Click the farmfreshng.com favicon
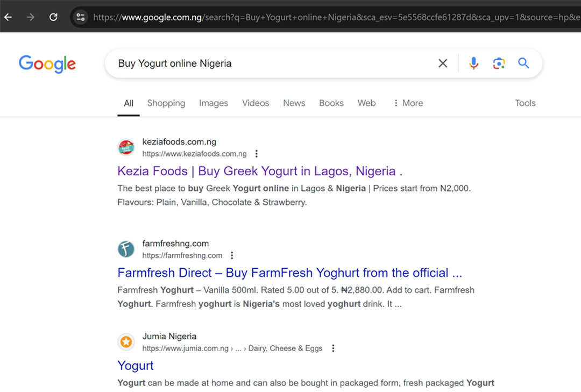Image resolution: width=581 pixels, height=392 pixels. pyautogui.click(x=126, y=249)
